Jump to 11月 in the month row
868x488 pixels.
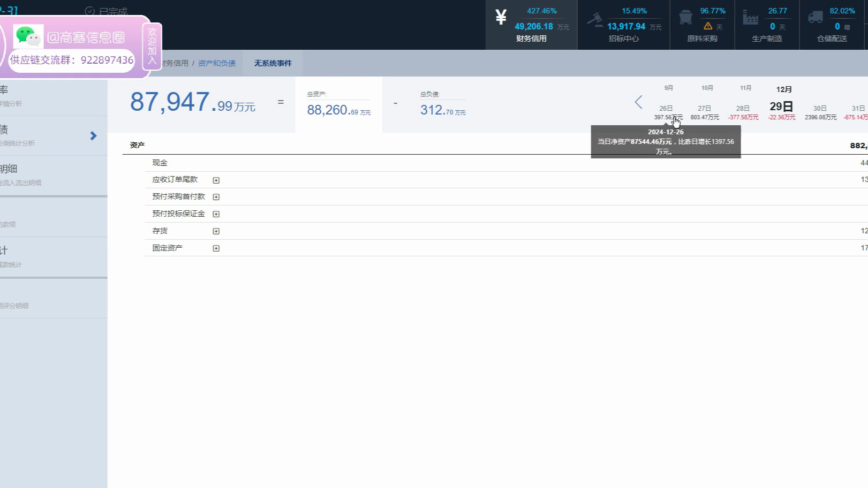click(746, 88)
